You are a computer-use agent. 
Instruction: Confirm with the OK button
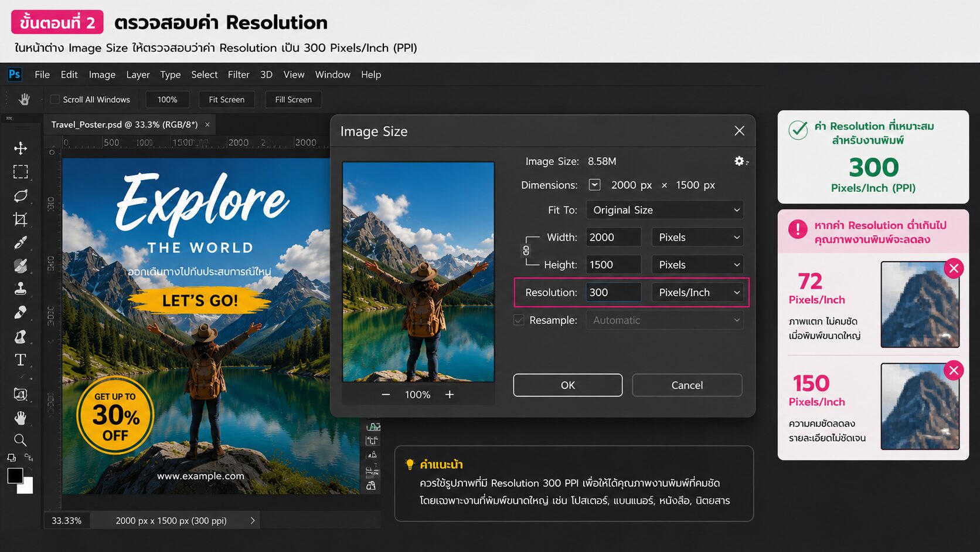(568, 385)
